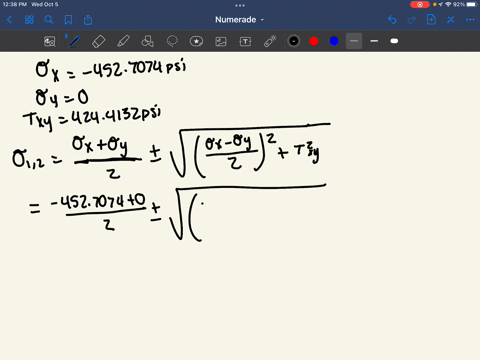Image resolution: width=480 pixels, height=360 pixels.
Task: Select the medium stroke width
Action: pyautogui.click(x=374, y=41)
